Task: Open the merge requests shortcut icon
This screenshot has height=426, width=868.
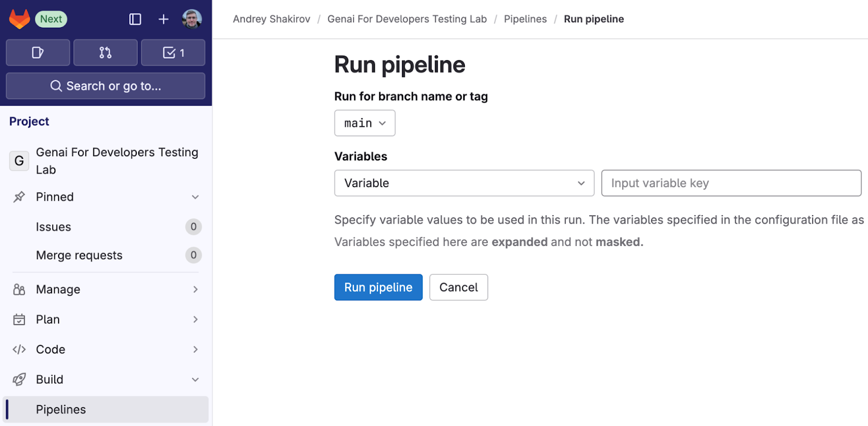Action: pos(105,53)
